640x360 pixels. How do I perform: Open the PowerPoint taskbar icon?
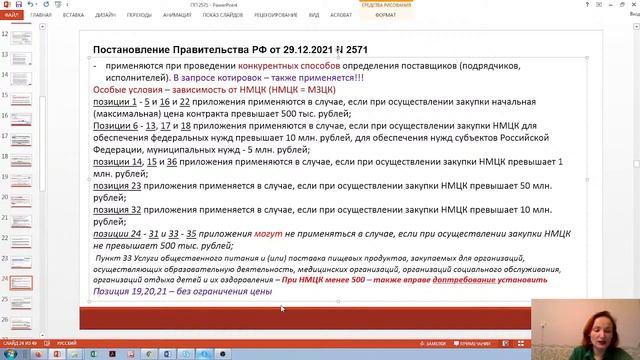(57, 354)
